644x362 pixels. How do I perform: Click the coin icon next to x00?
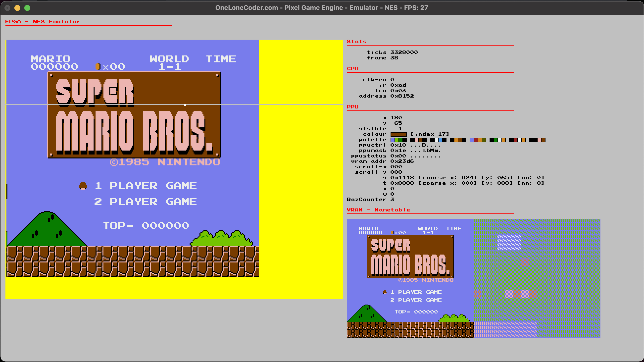point(98,67)
